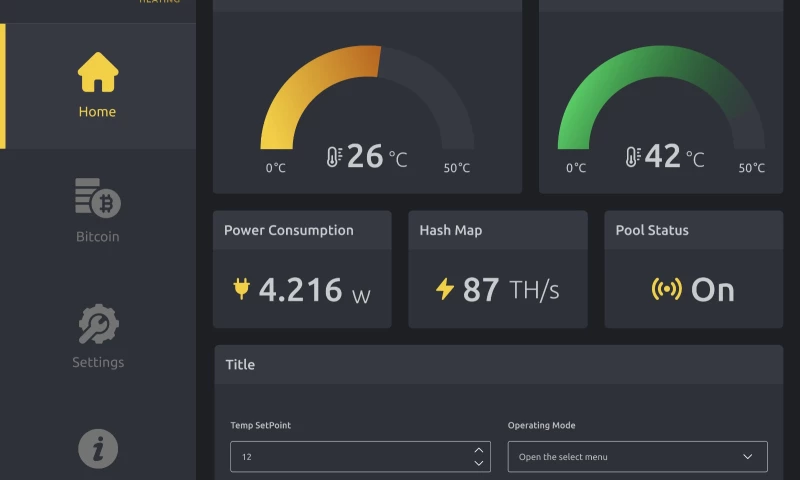Click the info circle icon in sidebar
This screenshot has height=480, width=800.
pyautogui.click(x=98, y=449)
